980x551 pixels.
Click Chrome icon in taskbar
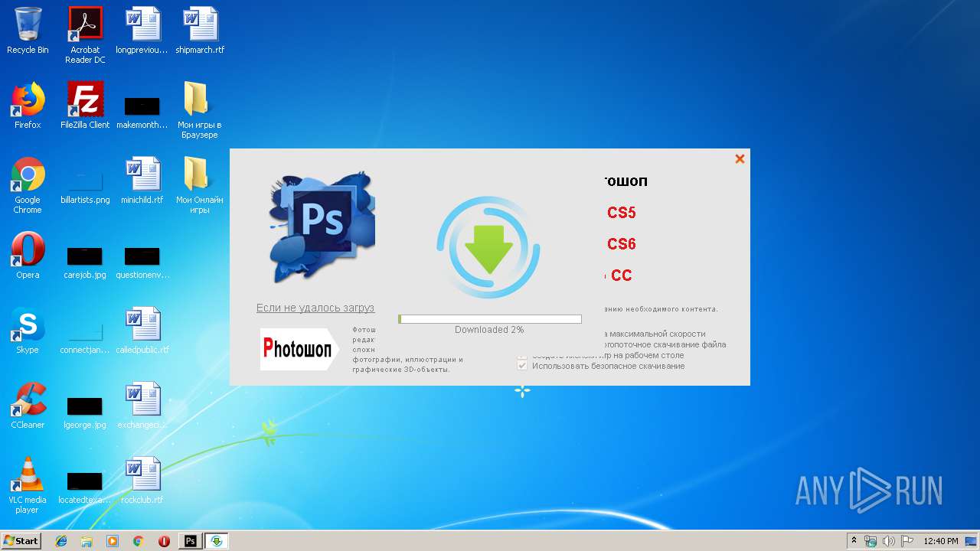[x=138, y=541]
